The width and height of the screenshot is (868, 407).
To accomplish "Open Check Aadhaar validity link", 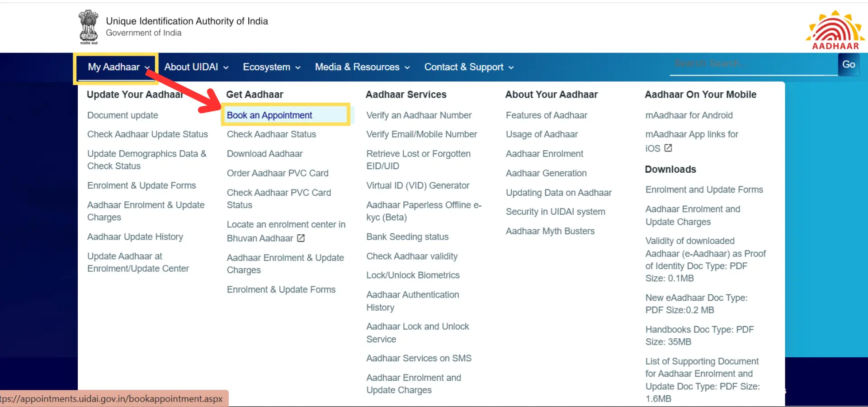I will [x=412, y=256].
